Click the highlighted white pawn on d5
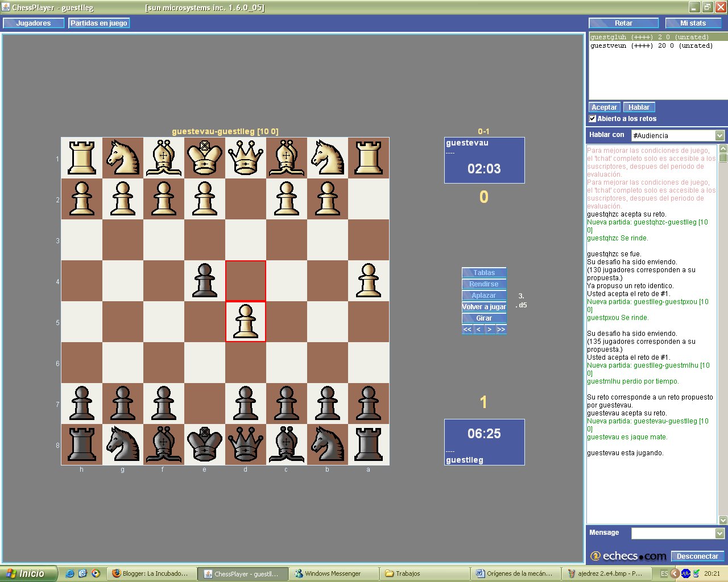This screenshot has width=728, height=582. pos(246,322)
